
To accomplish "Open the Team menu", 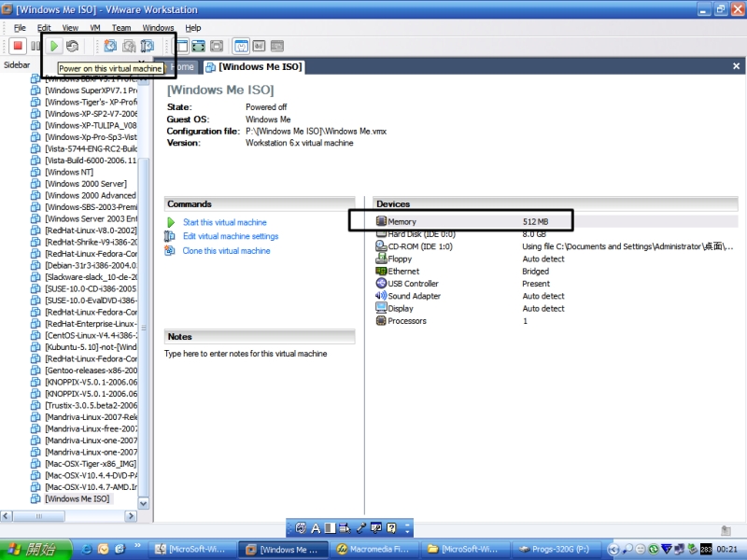I will pos(121,28).
